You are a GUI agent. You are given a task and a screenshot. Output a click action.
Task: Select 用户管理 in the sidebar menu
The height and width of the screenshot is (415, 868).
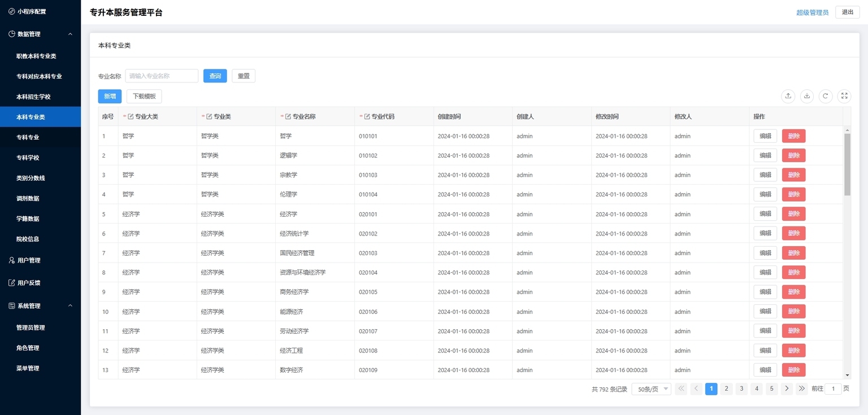pos(29,260)
